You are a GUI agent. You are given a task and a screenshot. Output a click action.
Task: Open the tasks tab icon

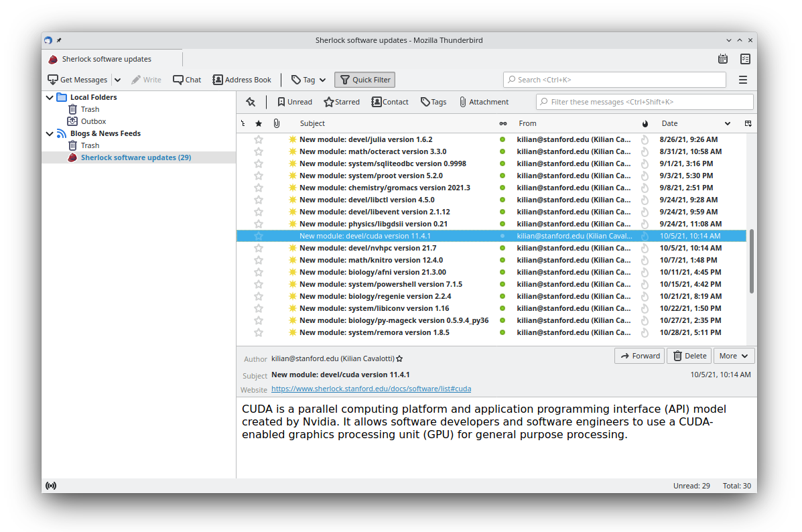pos(745,59)
